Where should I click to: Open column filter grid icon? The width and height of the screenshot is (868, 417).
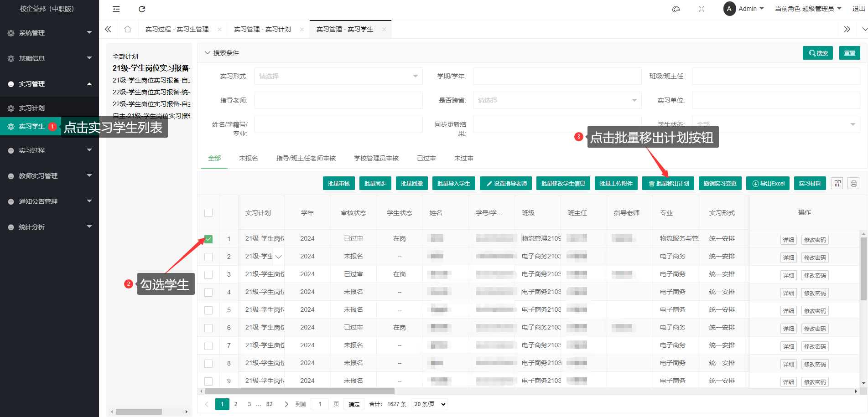pyautogui.click(x=837, y=184)
